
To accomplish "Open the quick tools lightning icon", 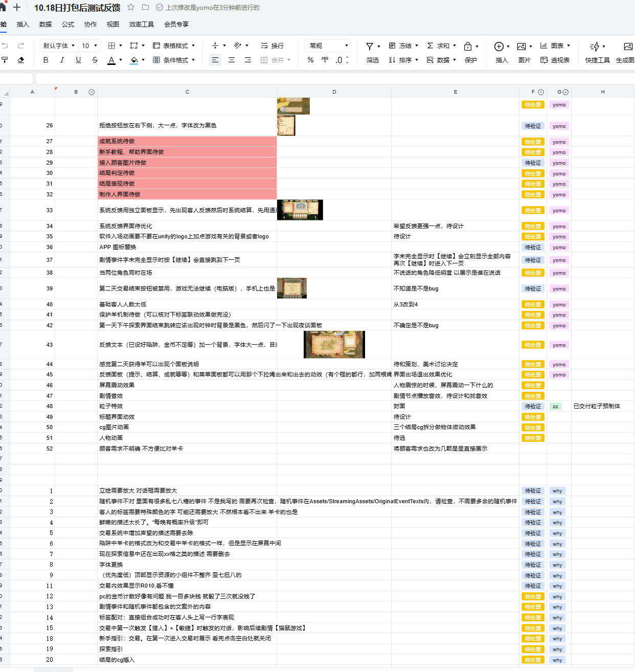I will (595, 46).
